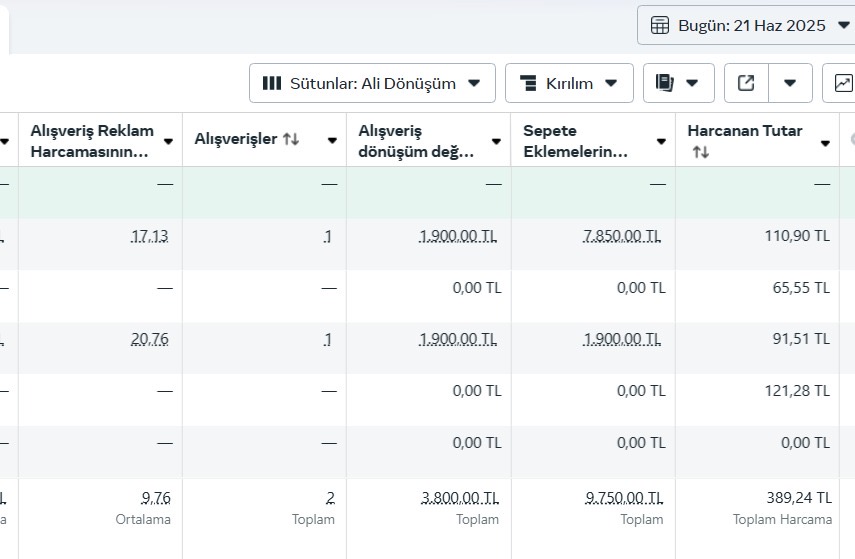This screenshot has width=855, height=559.
Task: Click the columns icon next to Sütunlar
Action: tap(272, 83)
